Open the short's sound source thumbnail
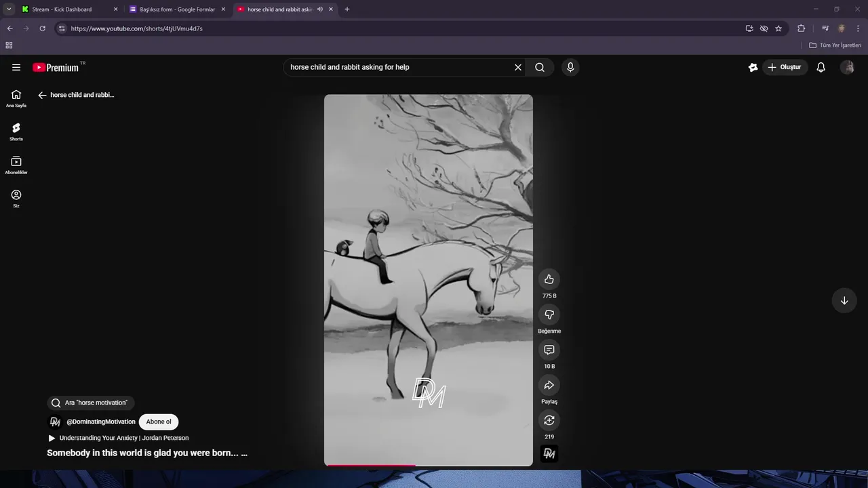868x488 pixels. 549,454
